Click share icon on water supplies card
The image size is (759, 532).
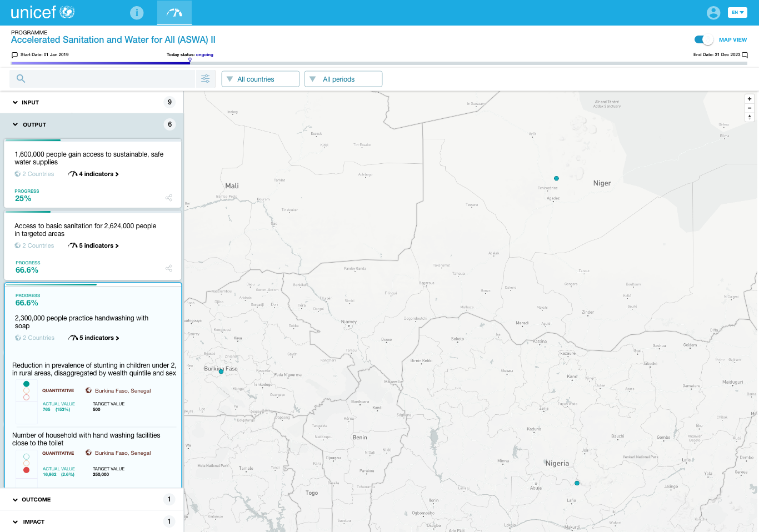169,198
